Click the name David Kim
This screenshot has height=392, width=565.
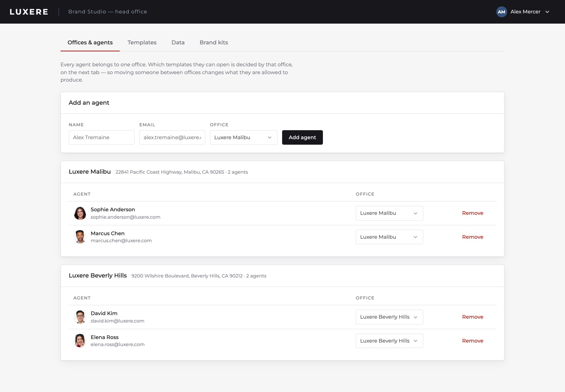[104, 314]
